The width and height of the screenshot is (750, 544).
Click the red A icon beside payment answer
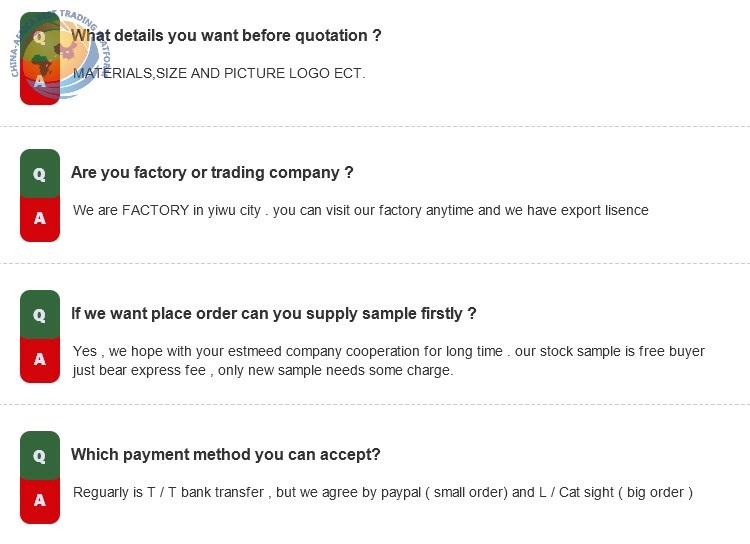[x=40, y=501]
